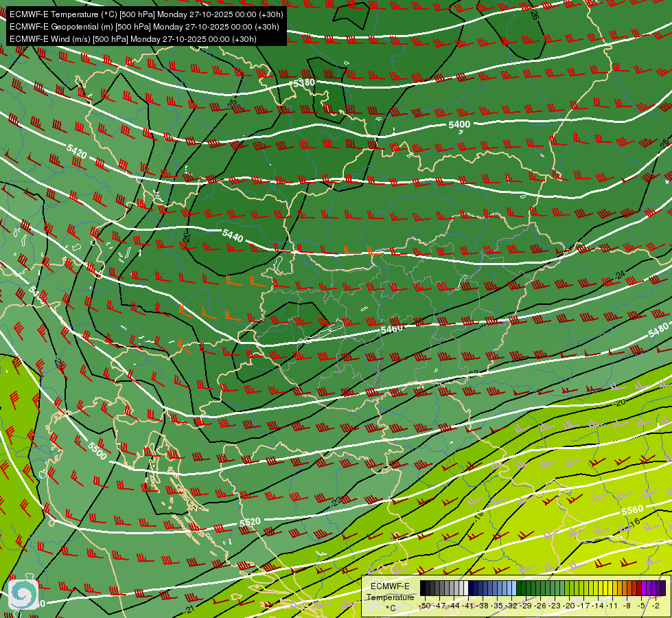
Task: Click the -21 isotherm label on the map
Action: point(189,609)
